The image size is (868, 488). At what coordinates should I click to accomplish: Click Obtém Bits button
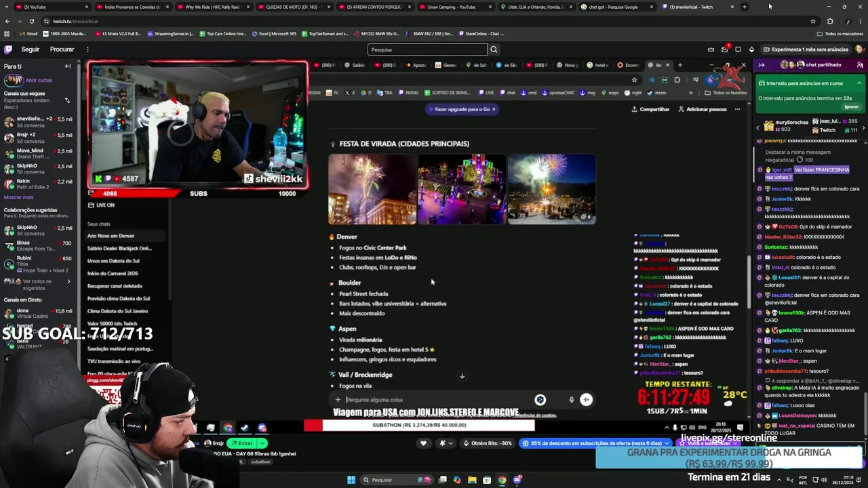pos(488,443)
